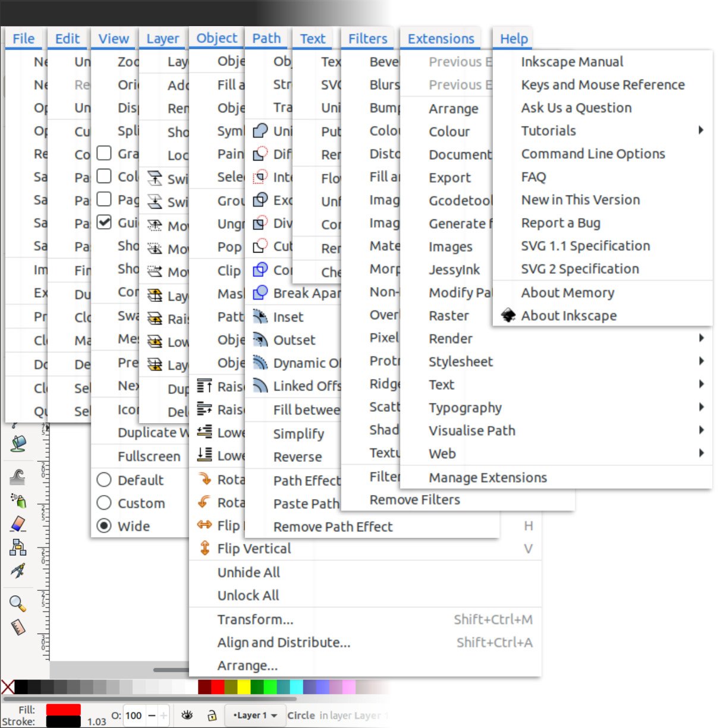Click the Break Apart icon
Viewport: 720px width, 728px height.
pos(260,293)
